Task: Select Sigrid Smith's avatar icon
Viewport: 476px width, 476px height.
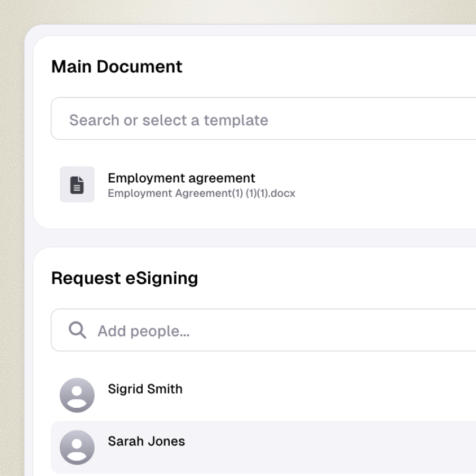Action: [77, 395]
